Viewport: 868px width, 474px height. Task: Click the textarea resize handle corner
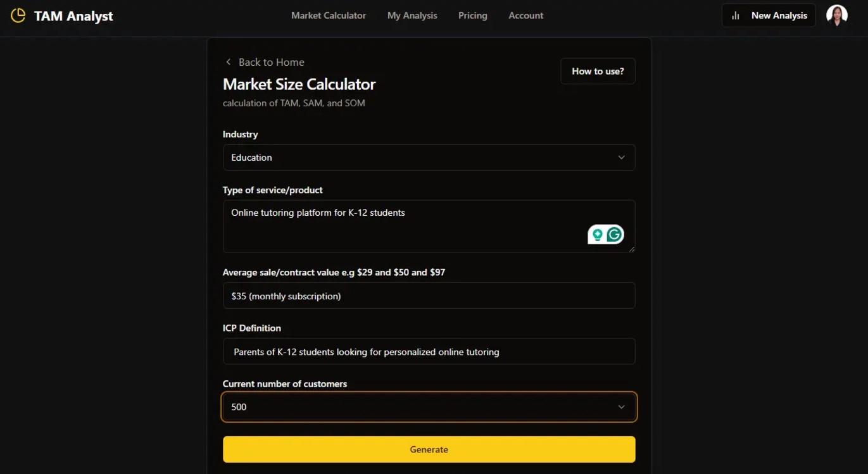coord(631,249)
